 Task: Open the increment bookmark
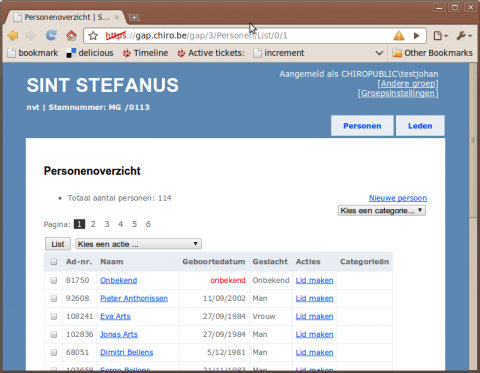click(x=279, y=53)
